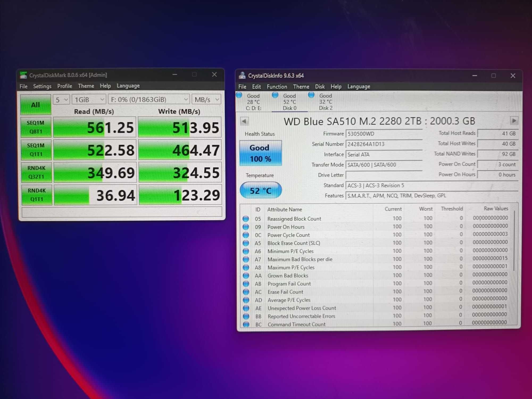532x399 pixels.
Task: Go to previous disk with left arrow
Action: pyautogui.click(x=244, y=121)
